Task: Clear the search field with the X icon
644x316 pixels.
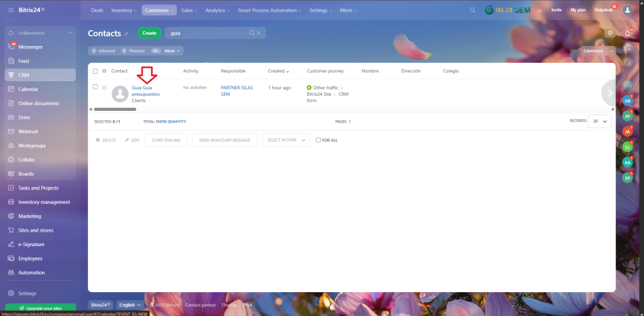Action: click(x=259, y=33)
